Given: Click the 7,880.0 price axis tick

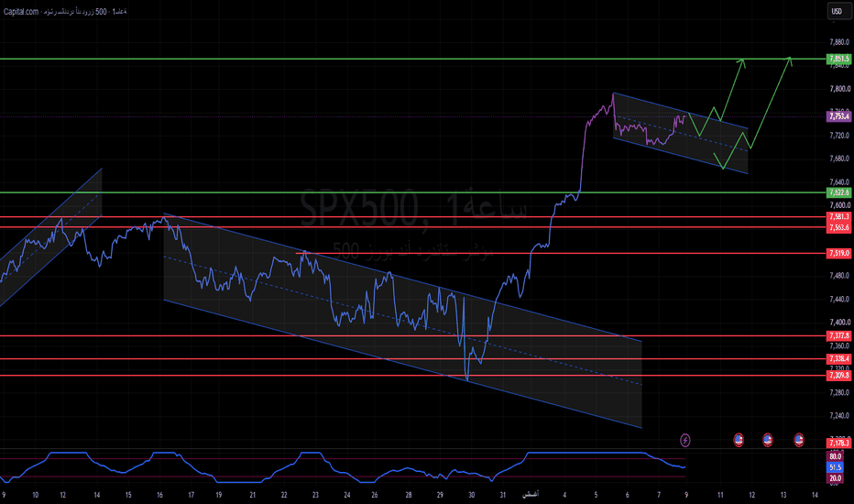Looking at the screenshot, I should (839, 42).
